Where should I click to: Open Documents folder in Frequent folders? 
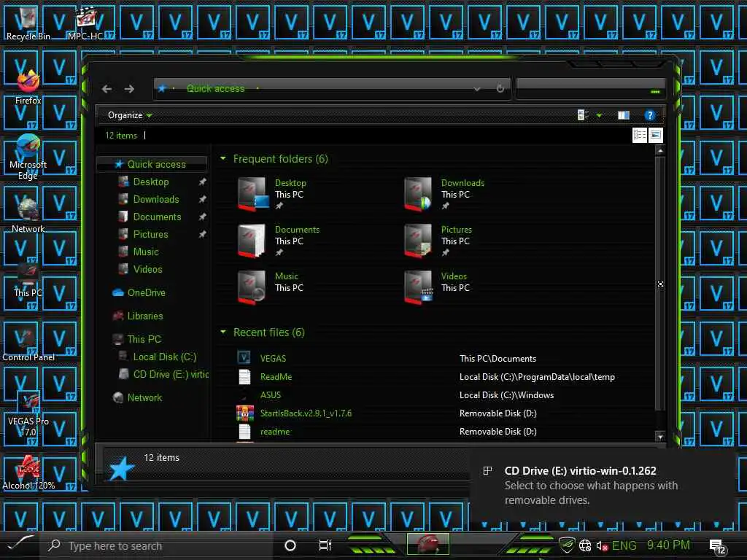click(278, 241)
